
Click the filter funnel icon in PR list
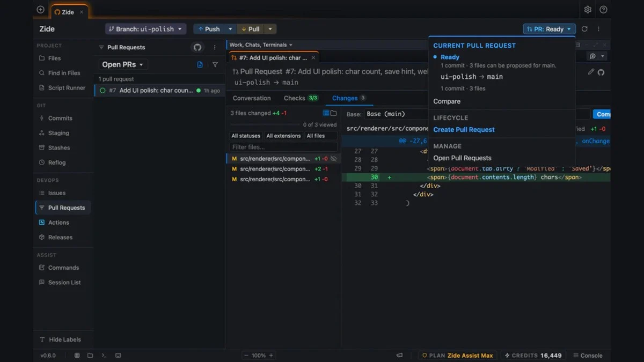pyautogui.click(x=215, y=64)
